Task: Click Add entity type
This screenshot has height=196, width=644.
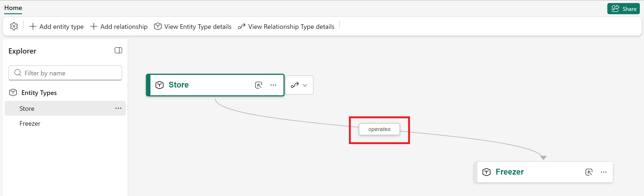Action: click(x=56, y=26)
